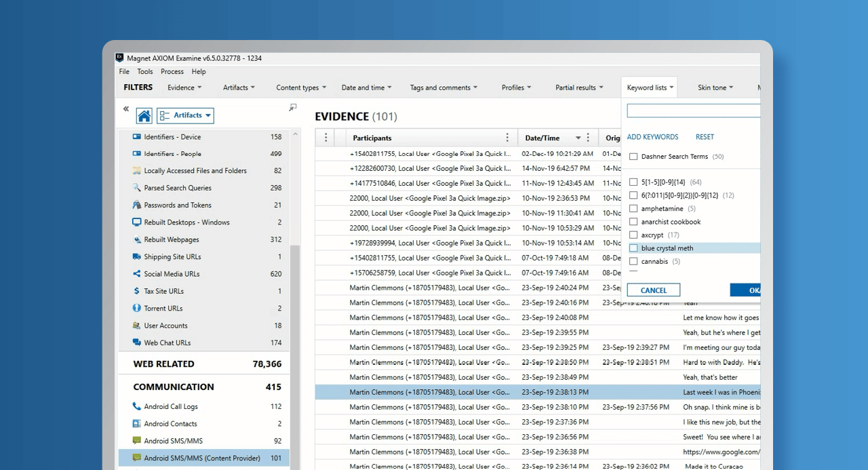Enable the blue crystal meth keyword
The width and height of the screenshot is (868, 470).
[x=633, y=248]
